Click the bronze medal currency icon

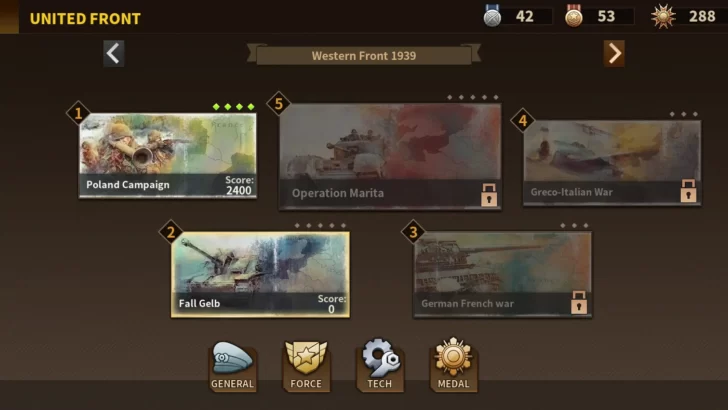coord(574,16)
